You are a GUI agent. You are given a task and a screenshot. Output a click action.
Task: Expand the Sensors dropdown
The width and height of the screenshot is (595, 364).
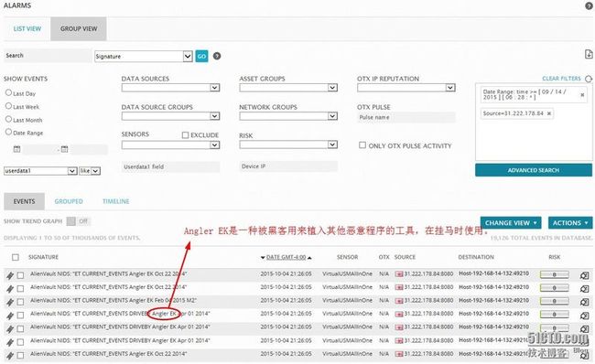click(x=170, y=145)
